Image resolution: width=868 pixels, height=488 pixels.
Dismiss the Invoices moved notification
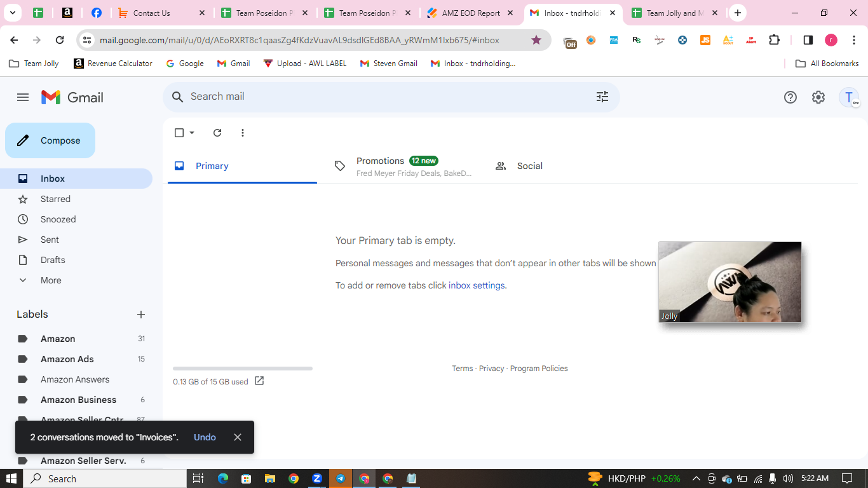(x=238, y=437)
